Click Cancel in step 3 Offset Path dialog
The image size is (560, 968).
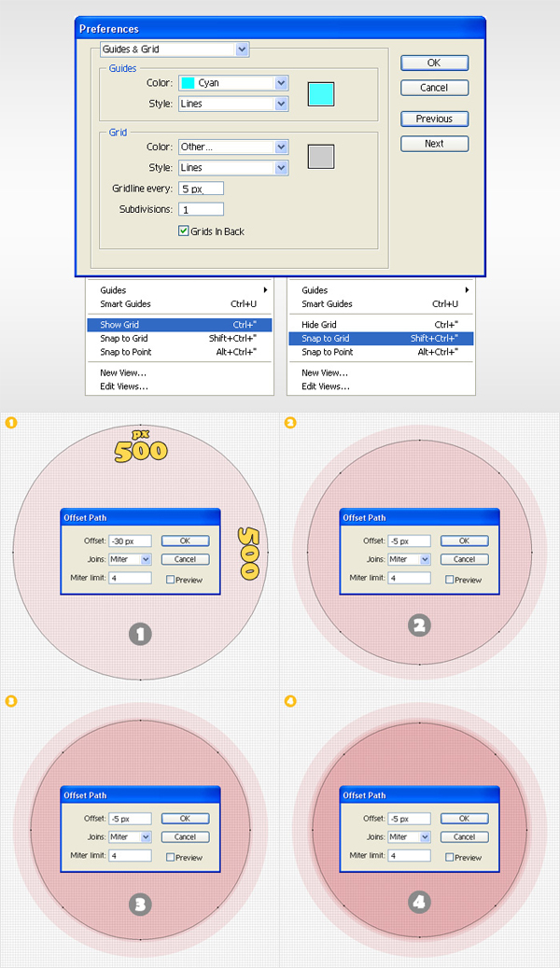tap(185, 837)
